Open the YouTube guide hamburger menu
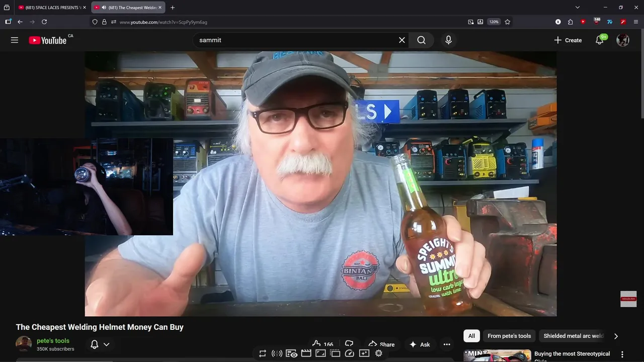 pos(15,40)
